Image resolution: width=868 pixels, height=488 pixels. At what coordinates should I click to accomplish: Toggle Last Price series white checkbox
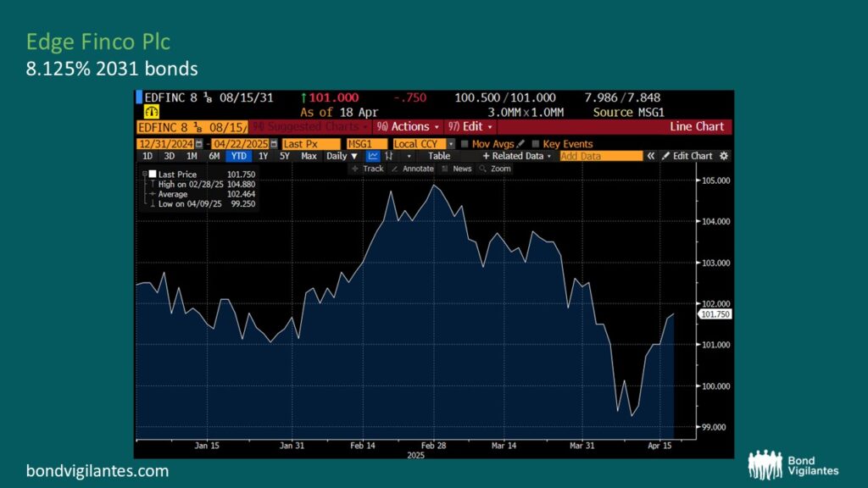(x=153, y=174)
